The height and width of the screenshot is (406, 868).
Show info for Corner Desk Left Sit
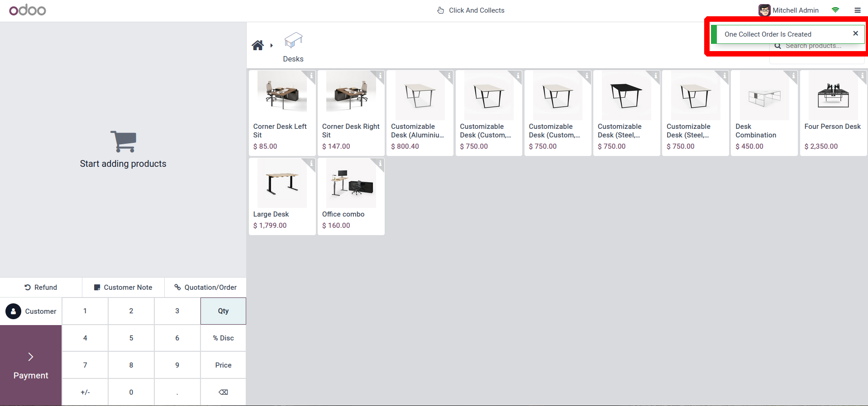point(311,76)
